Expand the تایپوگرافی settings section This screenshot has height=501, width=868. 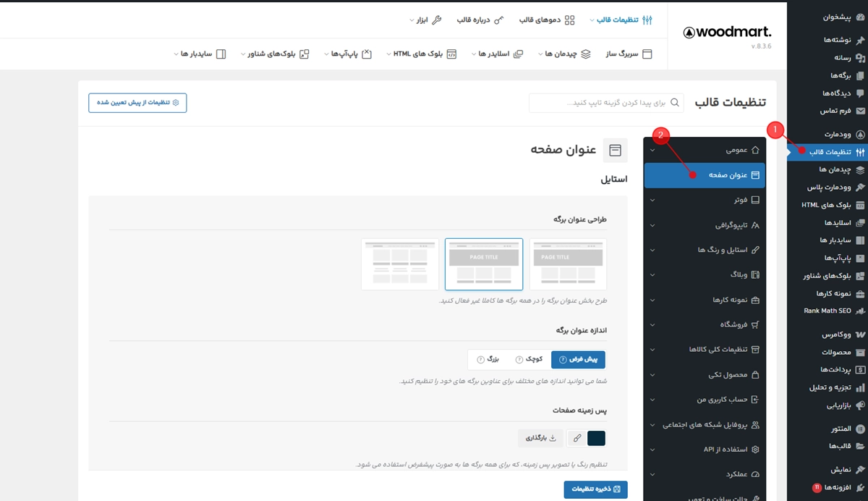click(x=704, y=224)
